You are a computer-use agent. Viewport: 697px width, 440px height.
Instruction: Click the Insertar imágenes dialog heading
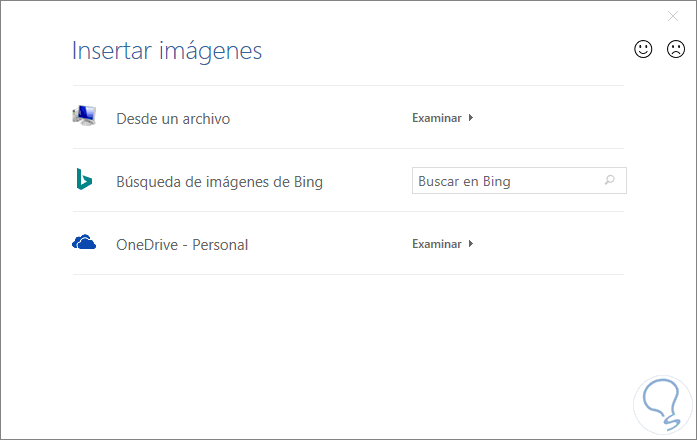point(167,50)
